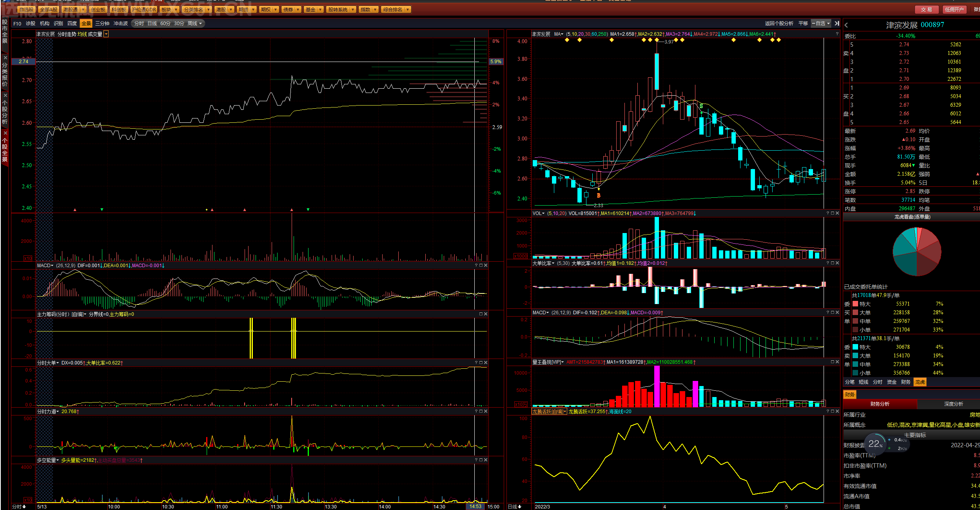Close the 大单比率 indicator panel
Image resolution: width=980 pixels, height=510 pixels.
[x=837, y=263]
